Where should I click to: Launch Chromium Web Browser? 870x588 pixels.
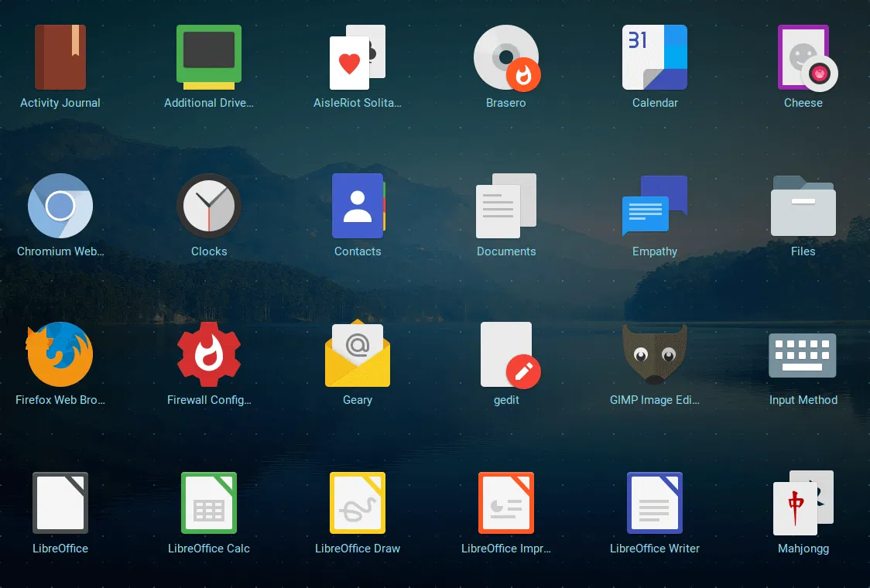click(x=60, y=206)
